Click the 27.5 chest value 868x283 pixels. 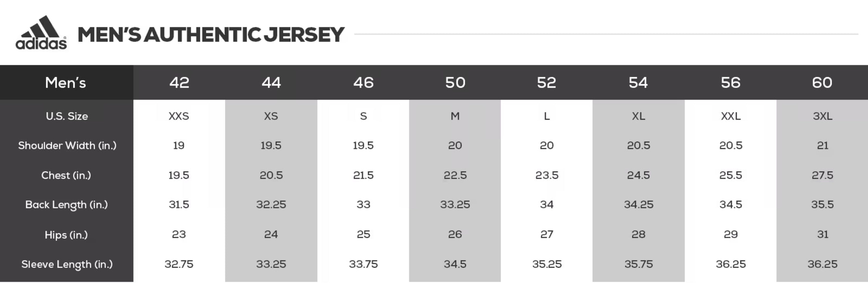pos(823,175)
